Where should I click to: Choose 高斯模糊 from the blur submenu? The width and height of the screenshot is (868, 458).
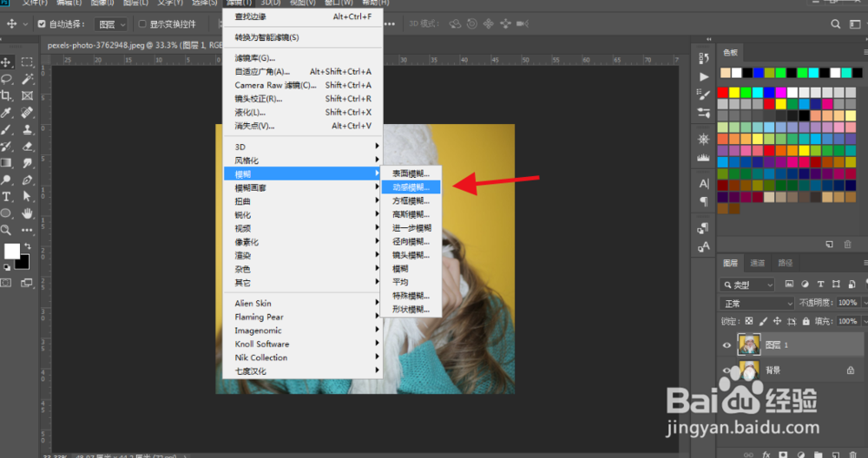pos(411,214)
